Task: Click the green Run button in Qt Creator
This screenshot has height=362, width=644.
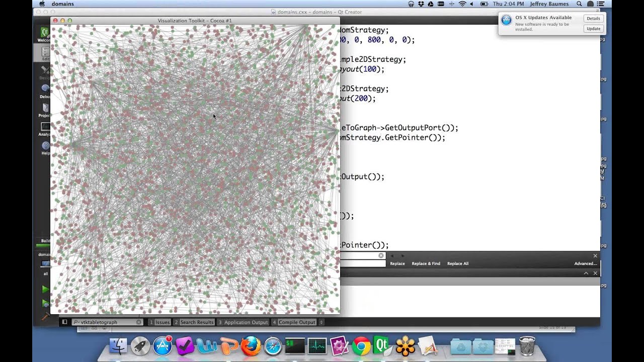Action: point(45,289)
